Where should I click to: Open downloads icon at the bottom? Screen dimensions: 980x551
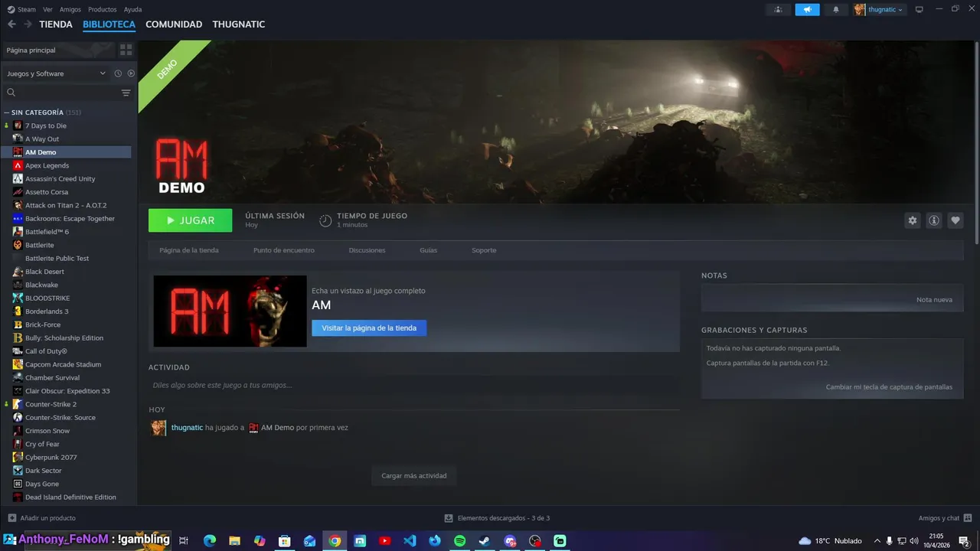[449, 518]
